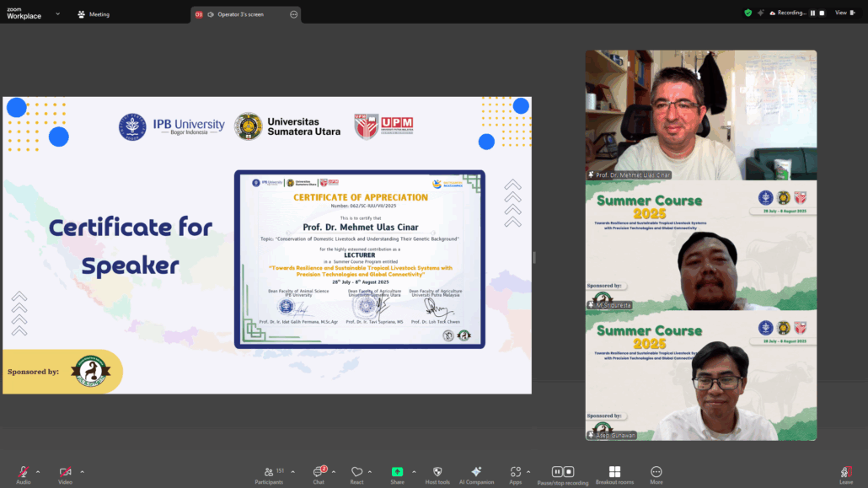Viewport: 868px width, 488px height.
Task: Open Operator 3's screen share options
Action: click(x=293, y=14)
